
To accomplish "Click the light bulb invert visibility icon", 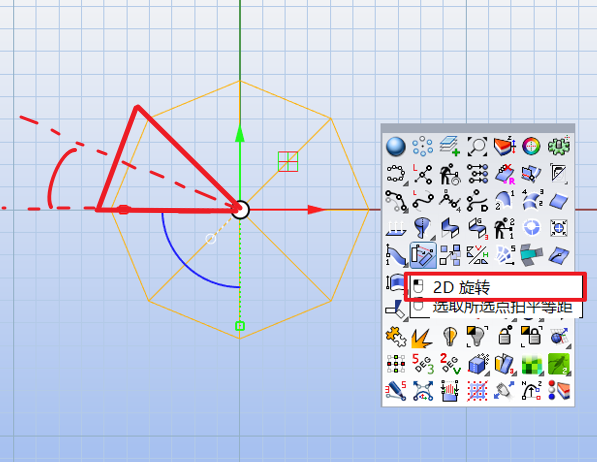I will [x=477, y=337].
